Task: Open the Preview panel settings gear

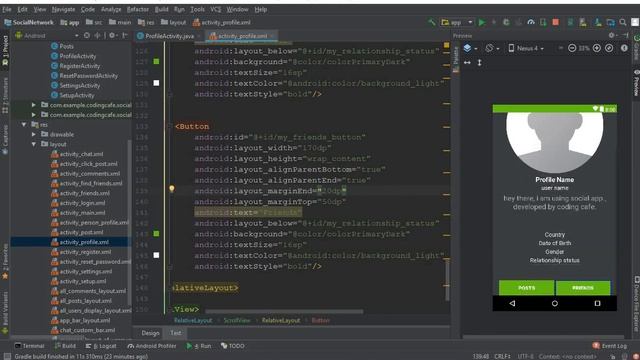Action: pos(612,36)
